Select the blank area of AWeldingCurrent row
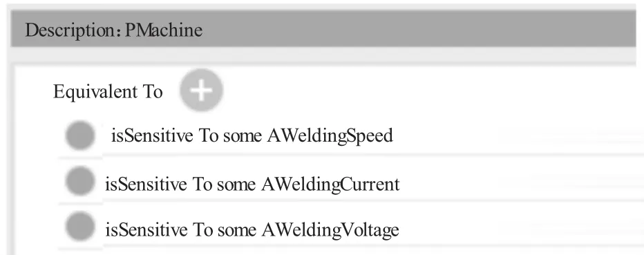This screenshot has width=644, height=255. coord(522,183)
